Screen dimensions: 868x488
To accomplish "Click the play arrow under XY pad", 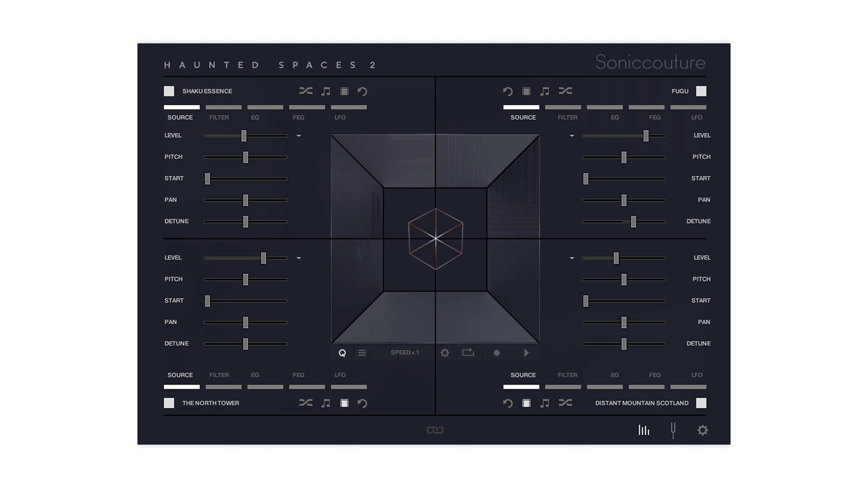I will (x=526, y=353).
